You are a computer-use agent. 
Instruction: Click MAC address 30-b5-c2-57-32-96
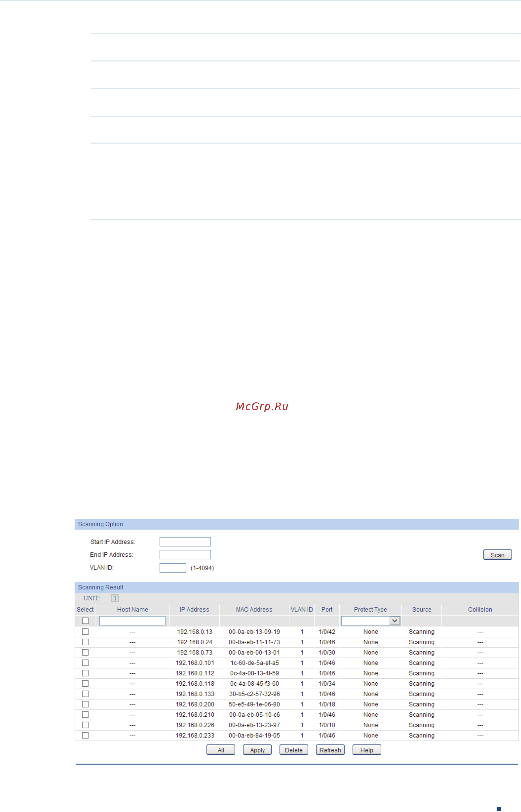[x=254, y=694]
